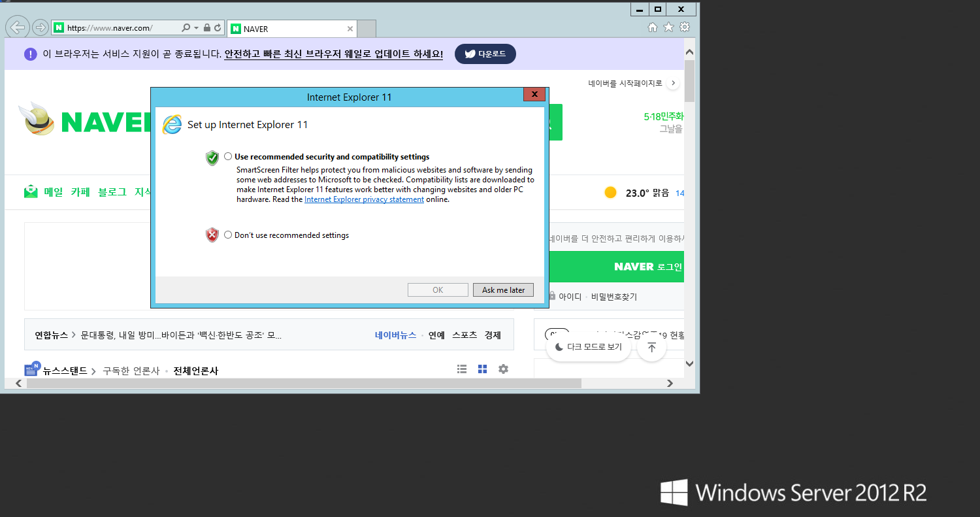Click the OK button in setup dialog
Viewport: 980px width, 517px height.
pyautogui.click(x=438, y=290)
